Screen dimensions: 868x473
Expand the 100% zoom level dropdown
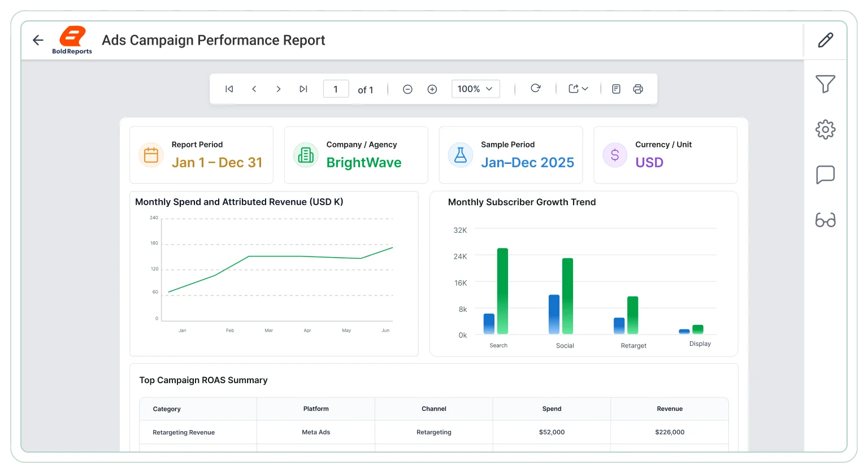tap(476, 89)
